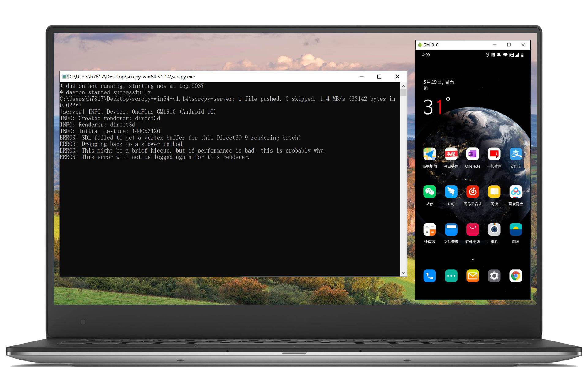Image resolution: width=588 pixels, height=392 pixels.
Task: Open the Amap maps app
Action: pyautogui.click(x=429, y=154)
